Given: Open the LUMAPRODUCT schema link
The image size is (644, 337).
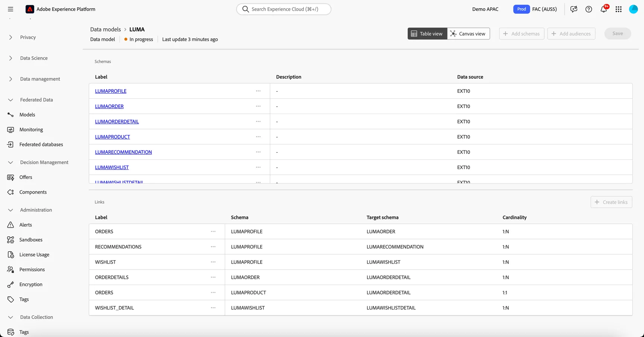Looking at the screenshot, I should pos(113,137).
